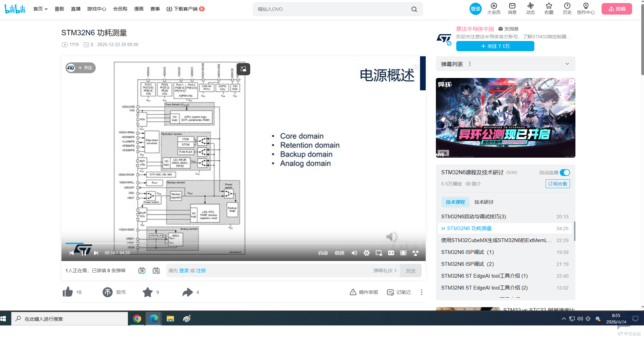Open the player settings gear
This screenshot has width=644, height=339.
(366, 253)
